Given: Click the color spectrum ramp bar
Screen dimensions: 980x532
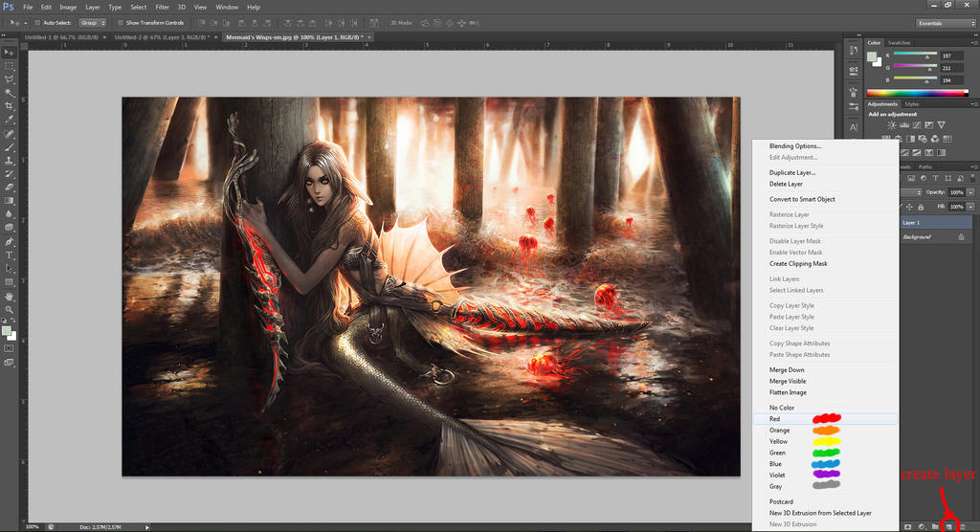Looking at the screenshot, I should point(917,93).
